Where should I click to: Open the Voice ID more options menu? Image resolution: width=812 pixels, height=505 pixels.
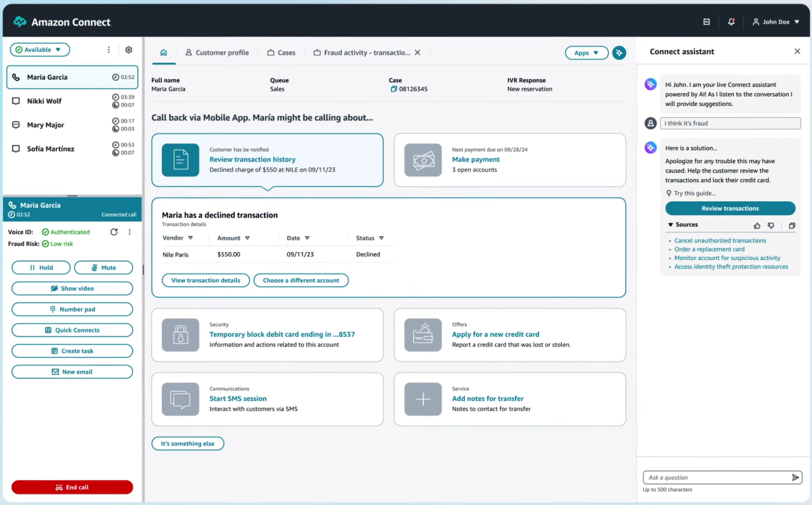point(129,232)
